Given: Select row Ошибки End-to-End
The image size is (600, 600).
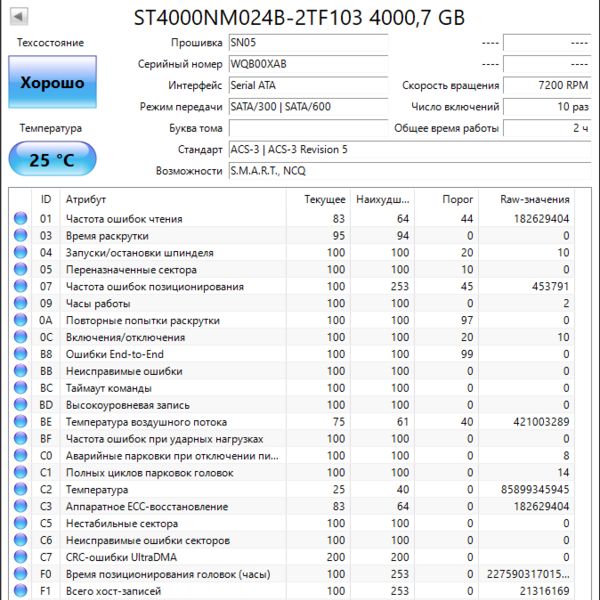Looking at the screenshot, I should tap(293, 354).
